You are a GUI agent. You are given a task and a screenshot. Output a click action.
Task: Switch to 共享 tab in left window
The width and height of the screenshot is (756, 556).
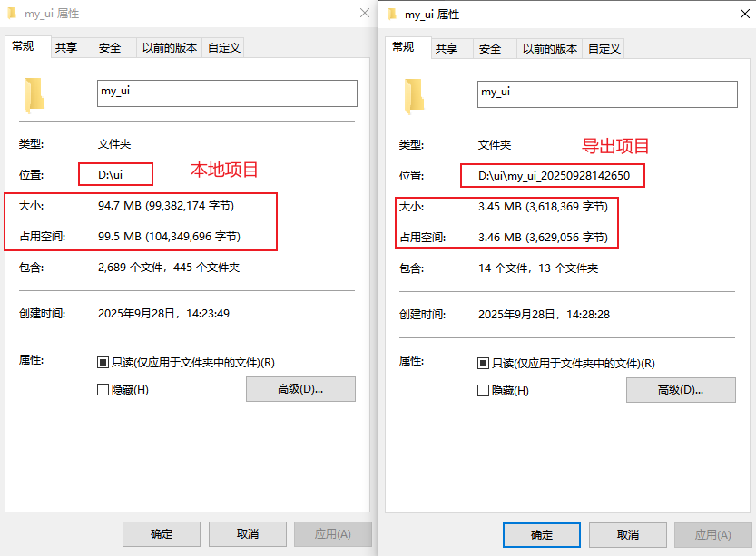point(72,48)
